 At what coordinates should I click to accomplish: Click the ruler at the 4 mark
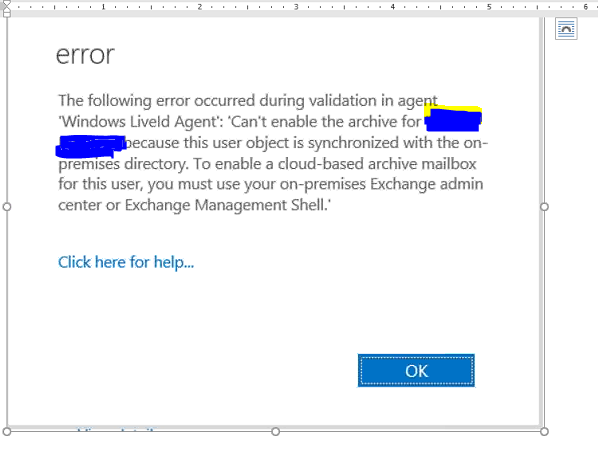[392, 6]
